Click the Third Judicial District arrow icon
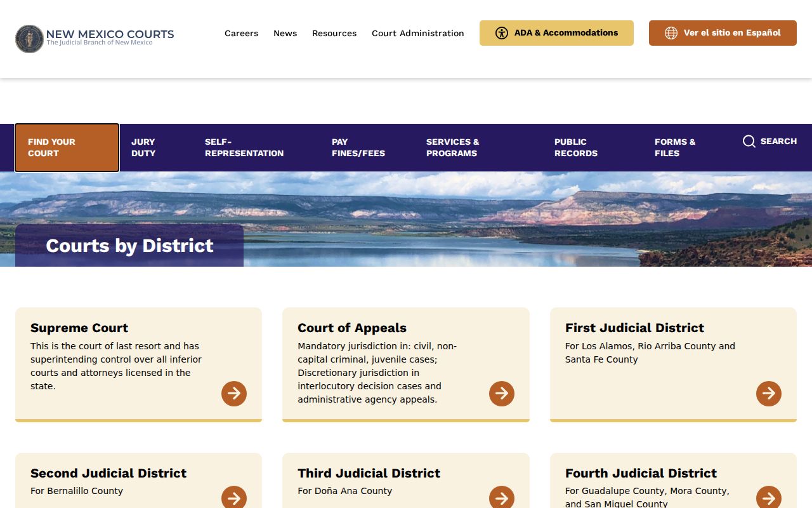Viewport: 812px width, 508px height. (x=502, y=498)
